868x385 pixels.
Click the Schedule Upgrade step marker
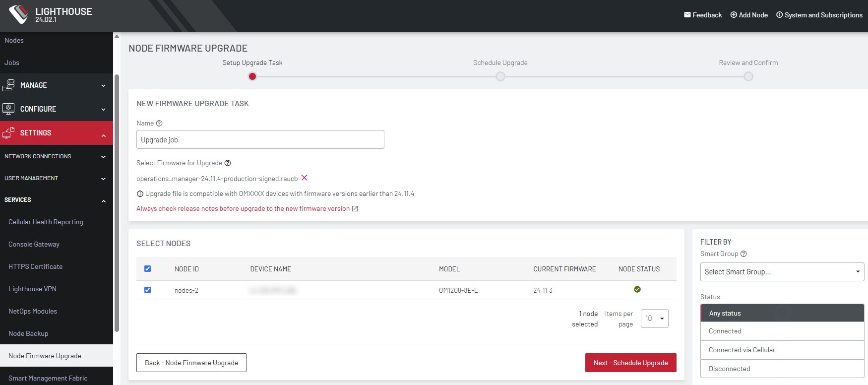[x=500, y=76]
